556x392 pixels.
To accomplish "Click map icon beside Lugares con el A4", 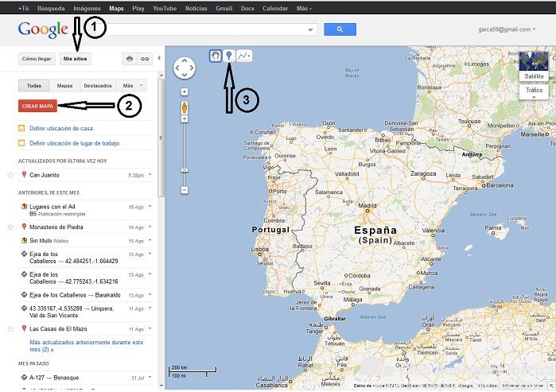I will point(24,206).
